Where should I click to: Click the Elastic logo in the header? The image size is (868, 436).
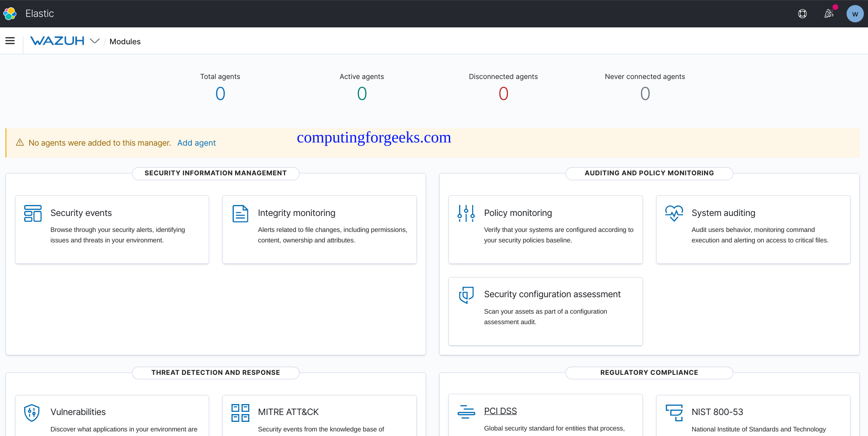coord(10,13)
